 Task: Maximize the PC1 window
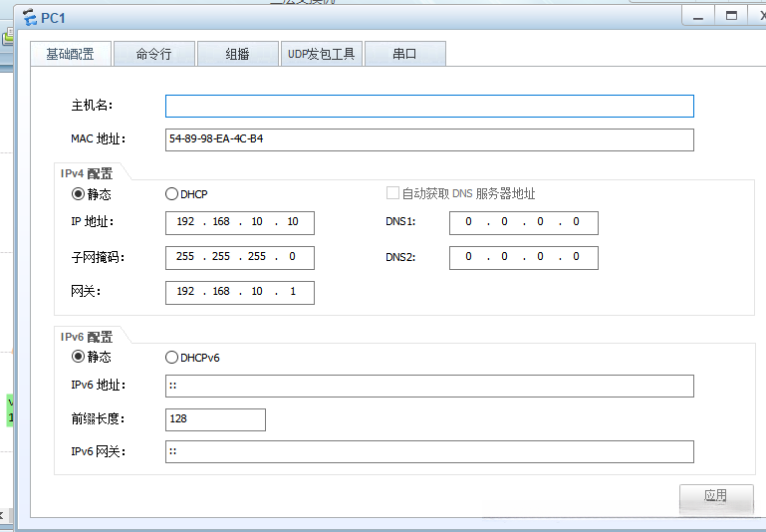[731, 16]
